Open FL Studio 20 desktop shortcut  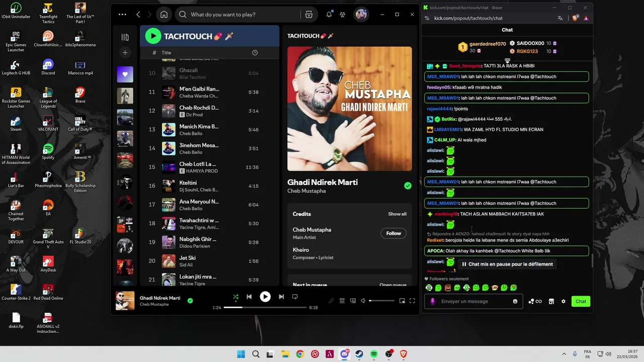tap(80, 236)
